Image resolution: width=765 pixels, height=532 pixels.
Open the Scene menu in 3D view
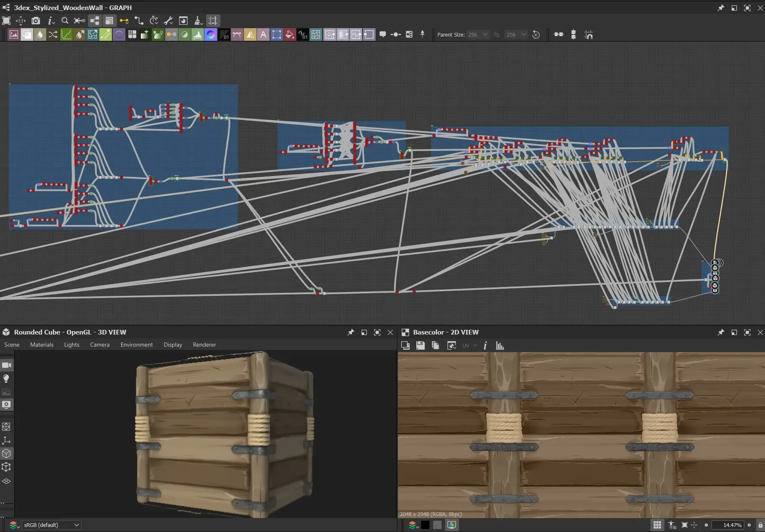pyautogui.click(x=12, y=345)
